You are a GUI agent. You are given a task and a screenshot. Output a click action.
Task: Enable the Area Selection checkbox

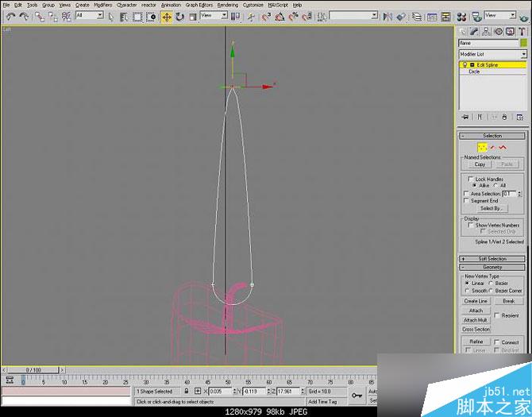[x=466, y=193]
